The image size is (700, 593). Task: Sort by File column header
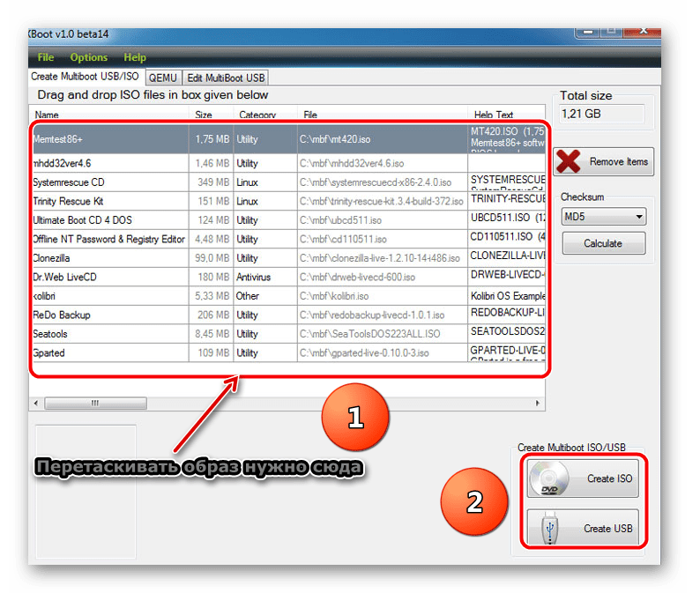(x=310, y=115)
